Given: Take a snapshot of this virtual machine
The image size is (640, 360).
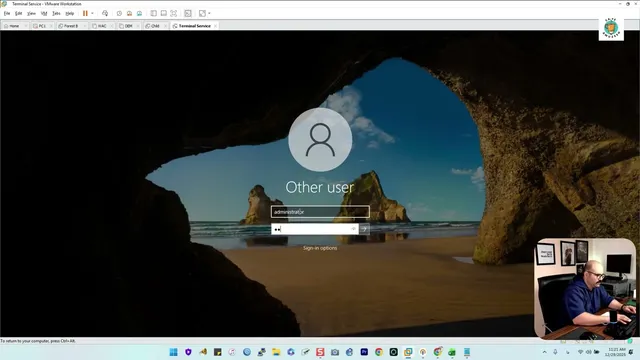Looking at the screenshot, I should click(x=119, y=13).
